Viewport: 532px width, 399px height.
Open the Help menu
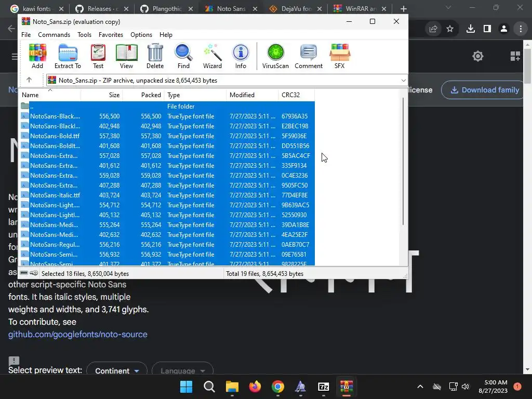(x=166, y=35)
